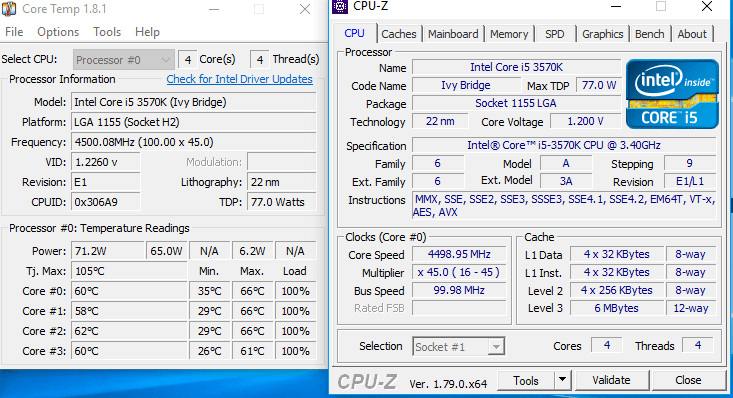Click the empty Rated FSB field
The height and width of the screenshot is (398, 733).
point(459,308)
